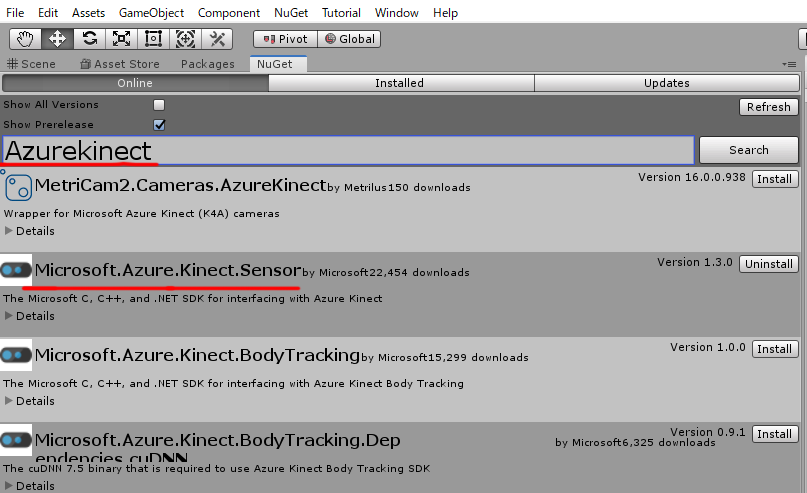Screen dimensions: 807x493
Task: Click the Microsoft.Azure.Kinect.Sensor title
Action: pos(168,270)
